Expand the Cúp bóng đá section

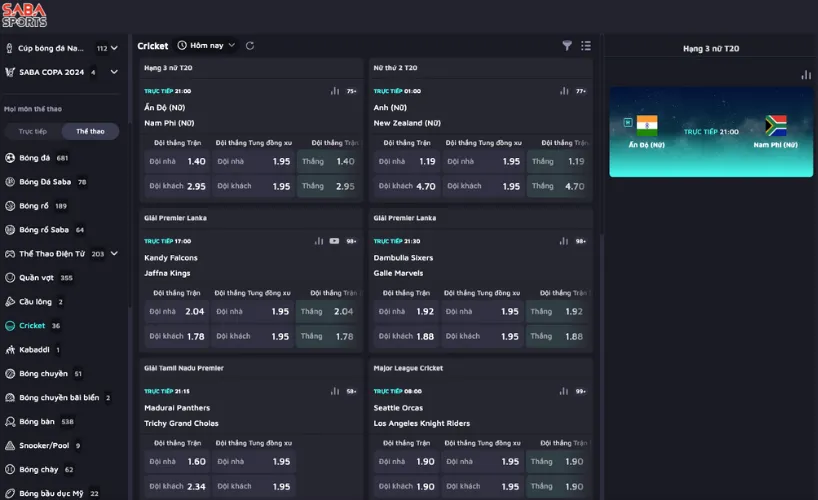(114, 48)
